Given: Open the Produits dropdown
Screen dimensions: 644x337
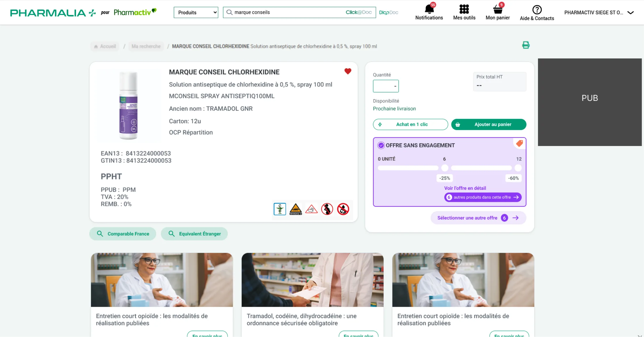Looking at the screenshot, I should 196,12.
